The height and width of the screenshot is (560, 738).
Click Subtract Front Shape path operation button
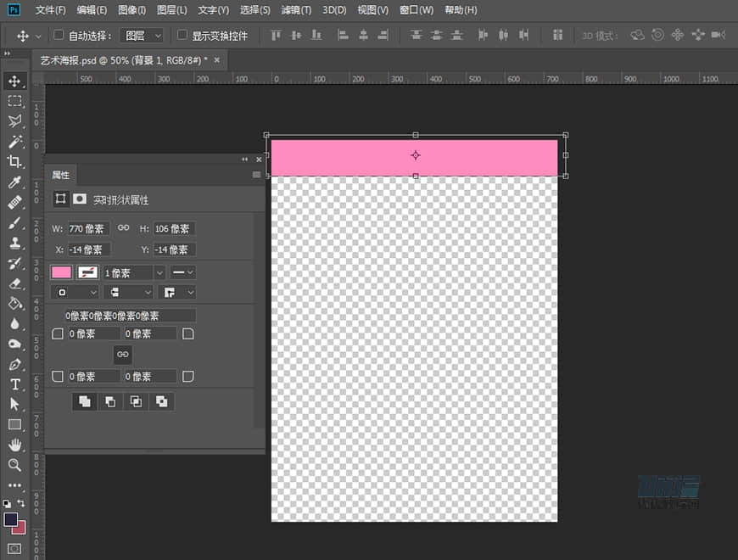click(x=110, y=401)
